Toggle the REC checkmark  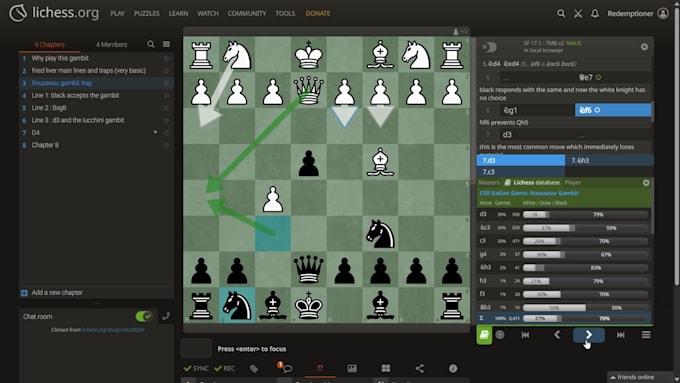coord(224,369)
